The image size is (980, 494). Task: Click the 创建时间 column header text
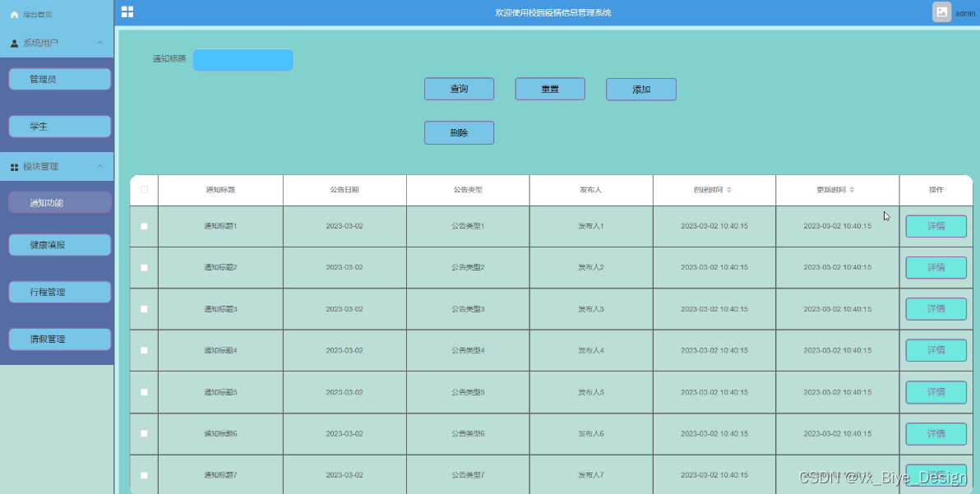tap(708, 190)
